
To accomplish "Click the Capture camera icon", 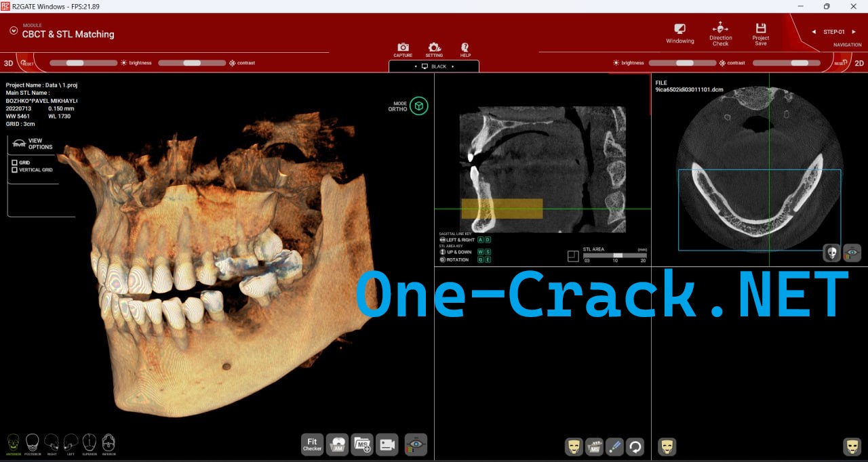I will pos(403,47).
